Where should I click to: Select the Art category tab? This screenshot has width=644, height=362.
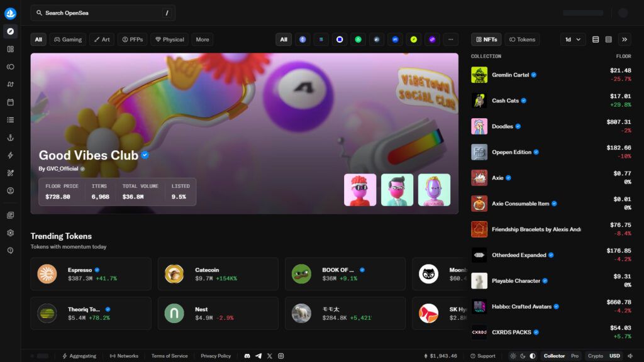[x=102, y=40]
